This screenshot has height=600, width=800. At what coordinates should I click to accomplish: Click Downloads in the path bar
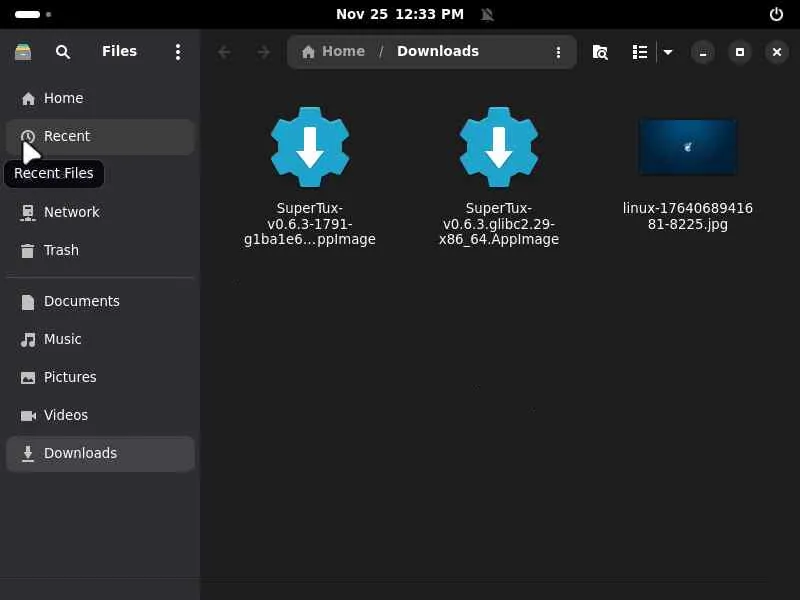[438, 52]
